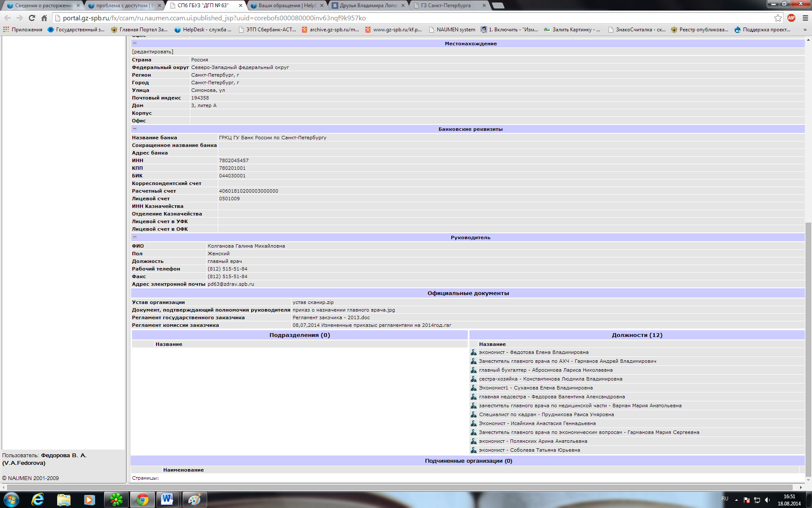The width and height of the screenshot is (812, 508).
Task: Click the browser address bar URL
Action: coord(214,18)
